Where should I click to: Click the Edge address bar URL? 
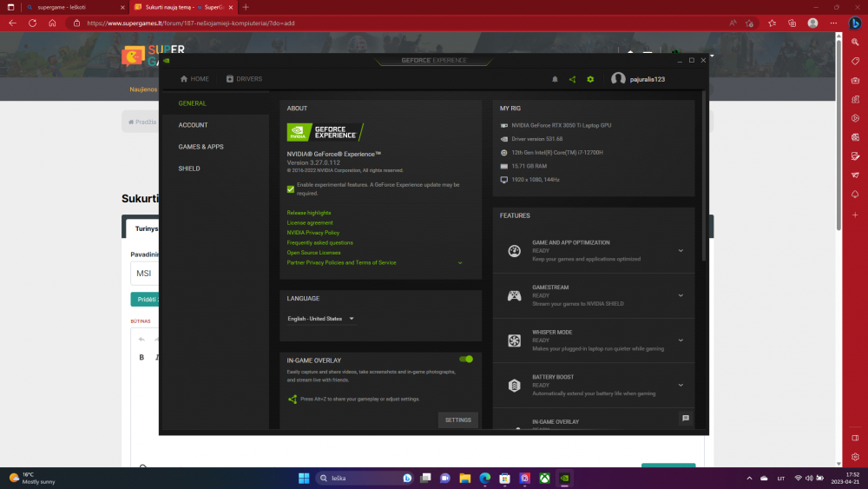pyautogui.click(x=191, y=23)
